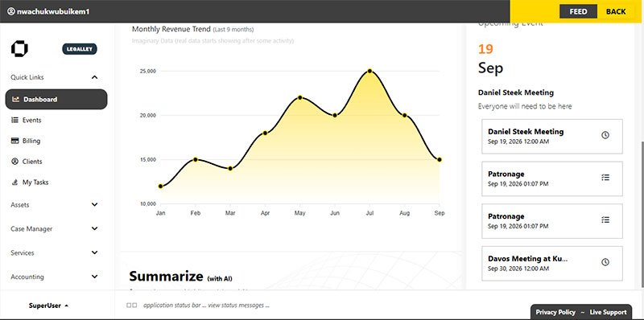This screenshot has height=320, width=644.
Task: Click the My Tasks icon
Action: coord(15,183)
